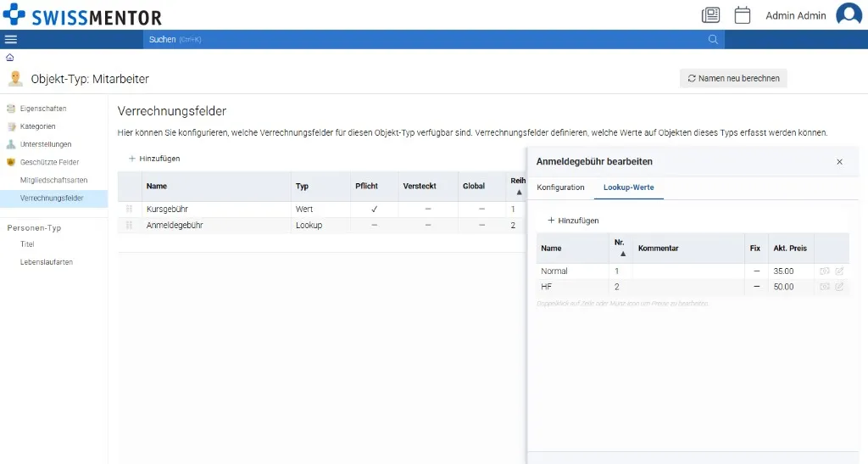This screenshot has width=868, height=464.
Task: Click the Geschützte Felder shield icon
Action: pyautogui.click(x=11, y=162)
